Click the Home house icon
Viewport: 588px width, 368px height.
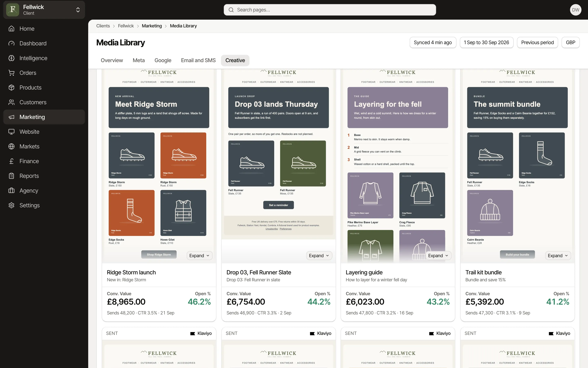(11, 29)
